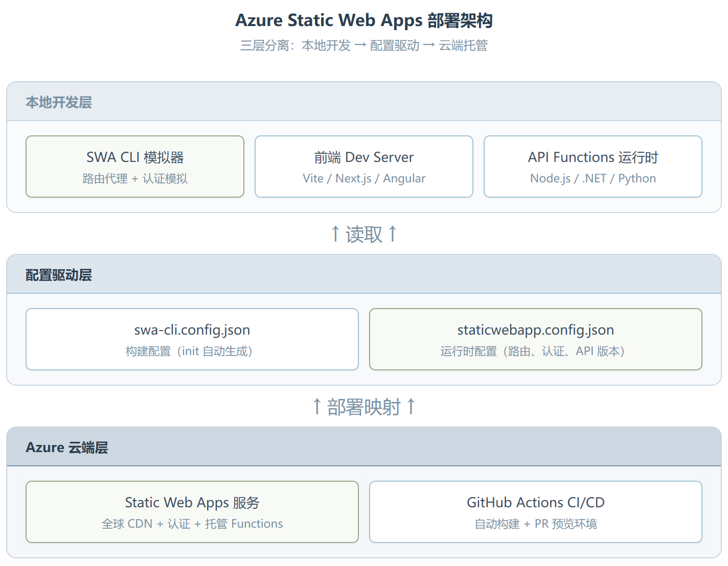Click the subtitle starting with 三层分离
The width and height of the screenshot is (728, 566).
(364, 45)
